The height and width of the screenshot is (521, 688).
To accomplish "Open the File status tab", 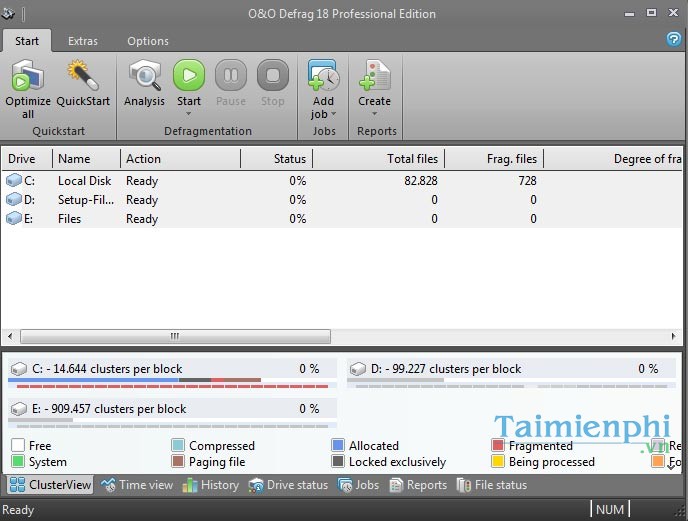I will (x=491, y=485).
